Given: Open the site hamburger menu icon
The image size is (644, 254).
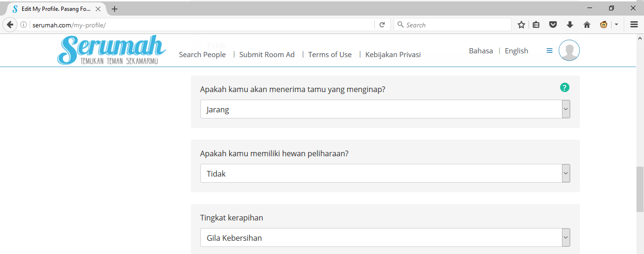Looking at the screenshot, I should [x=549, y=51].
